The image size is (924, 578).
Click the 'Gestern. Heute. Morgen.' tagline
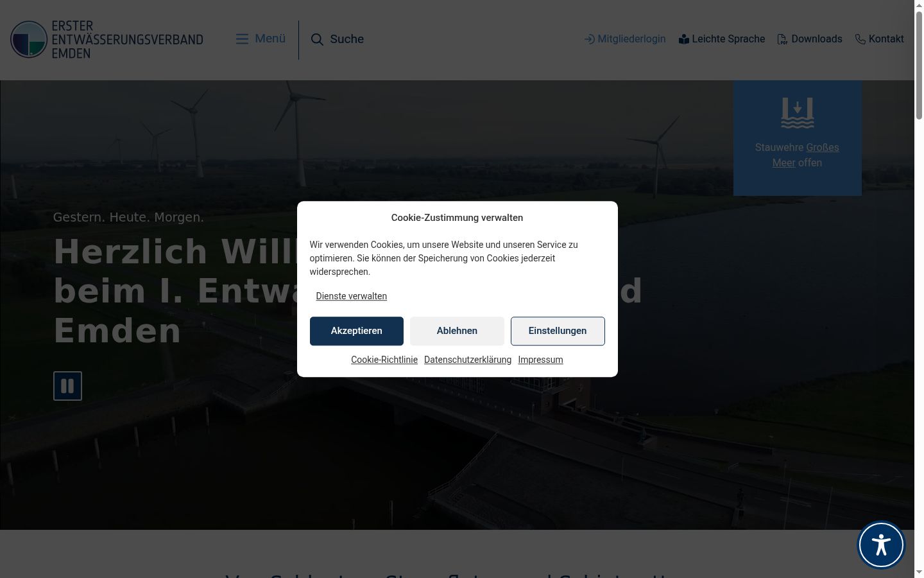pos(128,217)
